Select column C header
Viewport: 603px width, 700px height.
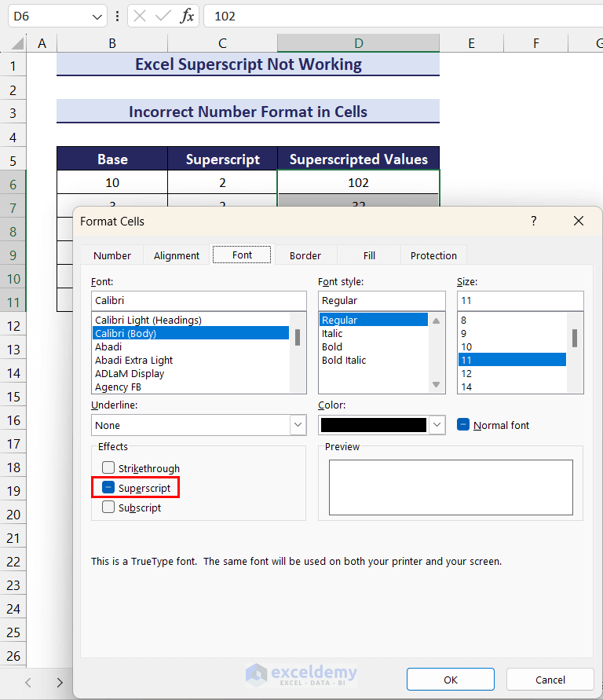(222, 43)
